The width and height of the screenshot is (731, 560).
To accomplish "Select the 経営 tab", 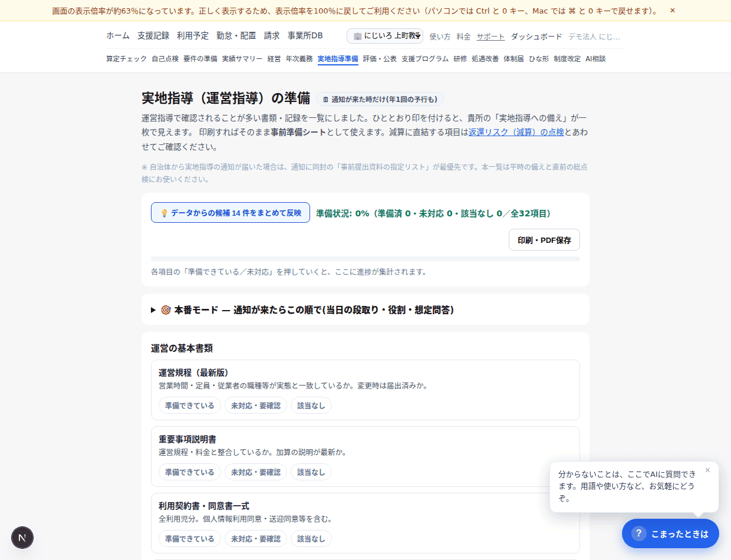I will coord(274,59).
